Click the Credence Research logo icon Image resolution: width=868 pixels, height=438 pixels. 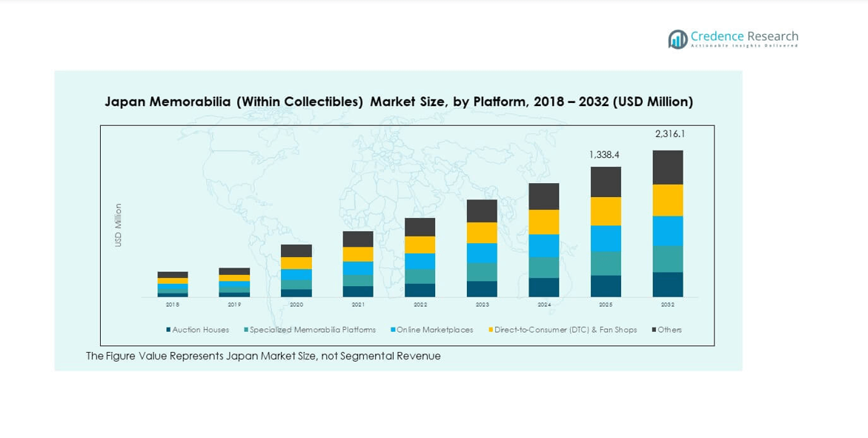[677, 39]
